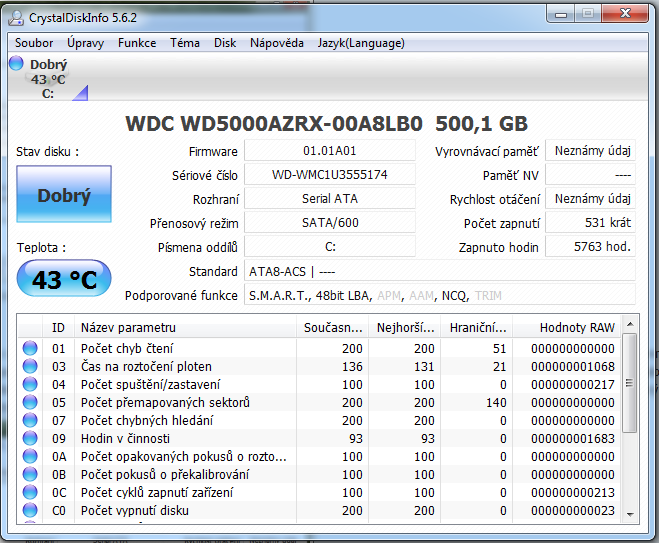Click parameter name Hodin v činnosti

(x=125, y=438)
